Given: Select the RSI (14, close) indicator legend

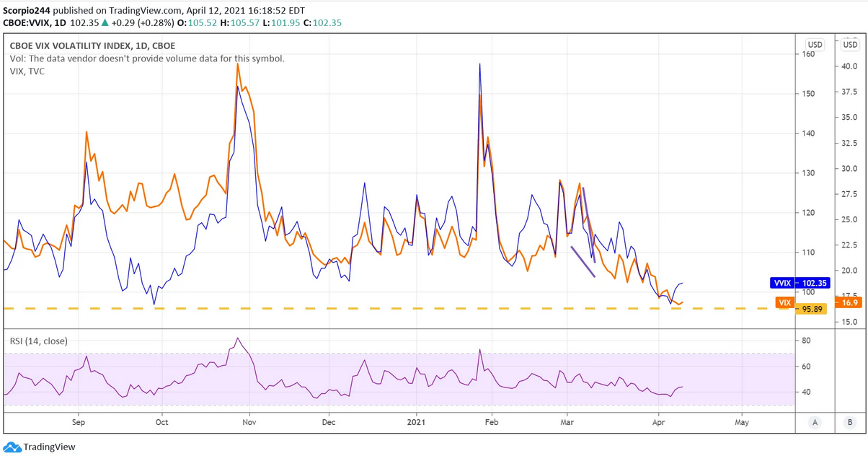Looking at the screenshot, I should (38, 341).
